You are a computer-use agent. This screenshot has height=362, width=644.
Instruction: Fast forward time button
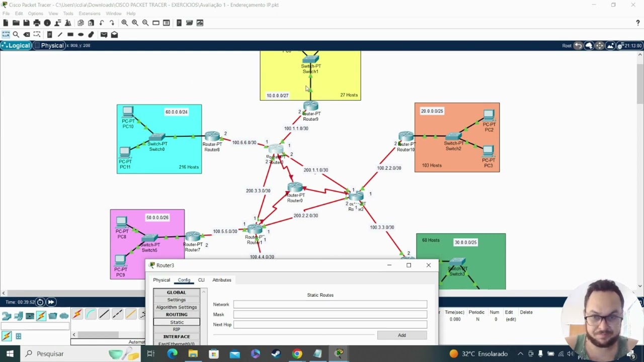(x=51, y=302)
